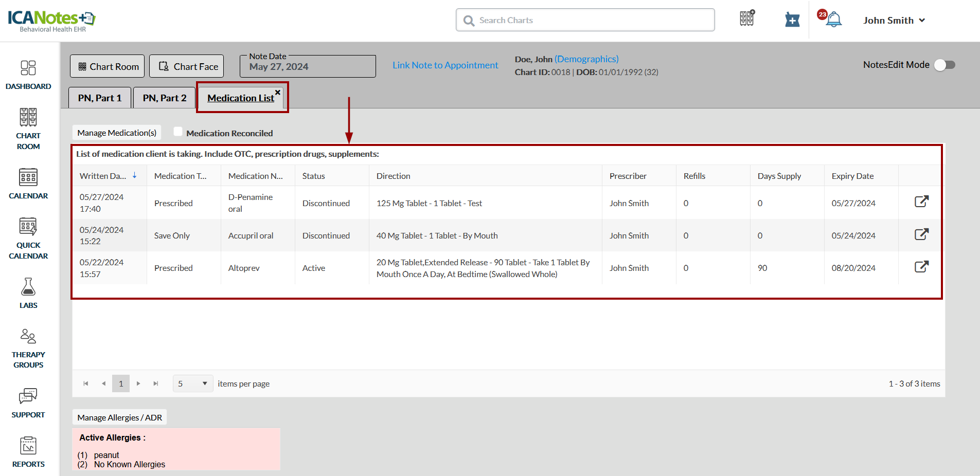This screenshot has height=476, width=980.
Task: Switch to the PN, Part 1 tab
Action: [100, 98]
